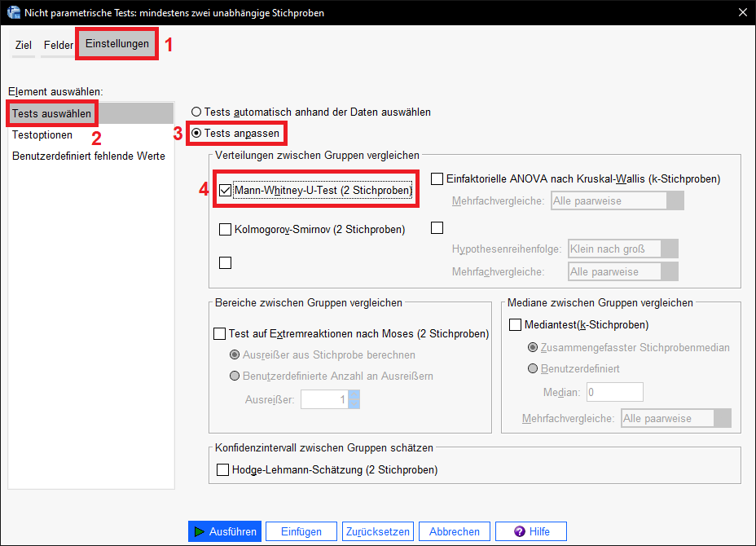Switch to the Felder tab
The image size is (756, 546).
59,46
